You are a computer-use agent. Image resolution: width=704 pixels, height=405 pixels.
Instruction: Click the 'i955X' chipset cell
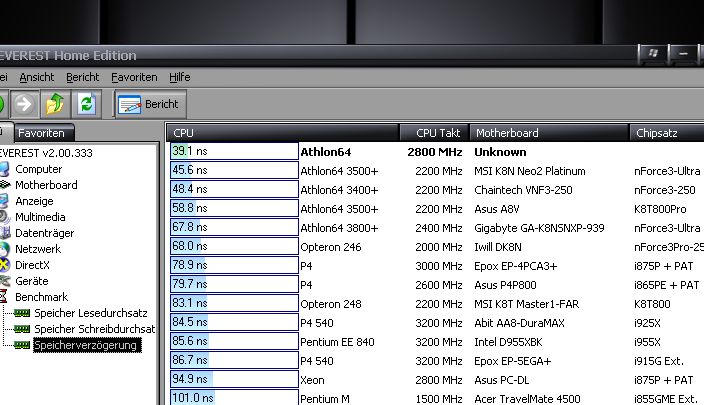pos(647,342)
